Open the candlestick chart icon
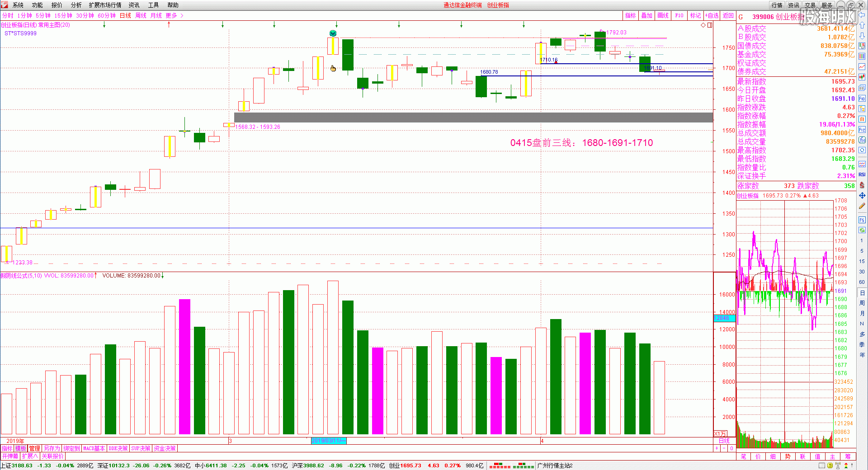This screenshot has height=470, width=868. (862, 77)
